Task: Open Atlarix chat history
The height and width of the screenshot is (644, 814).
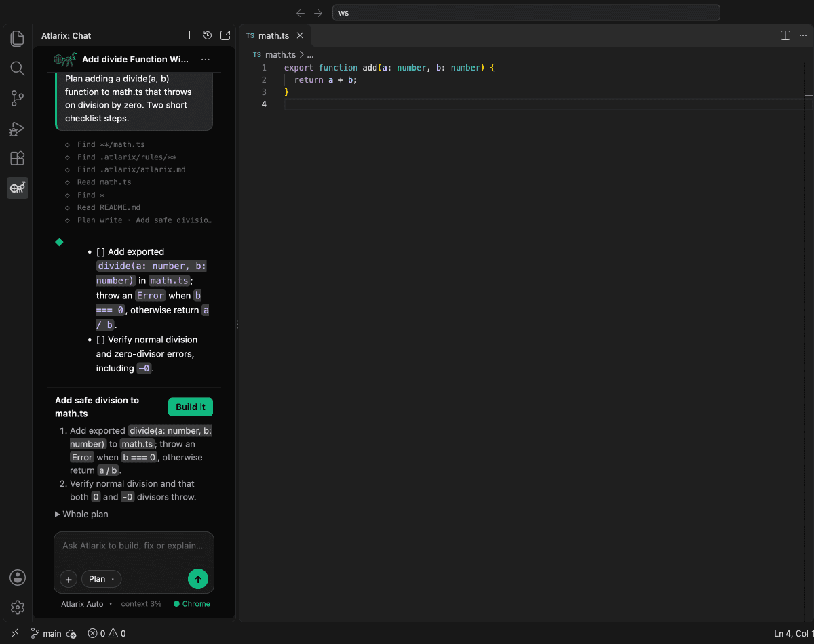Action: coord(208,35)
